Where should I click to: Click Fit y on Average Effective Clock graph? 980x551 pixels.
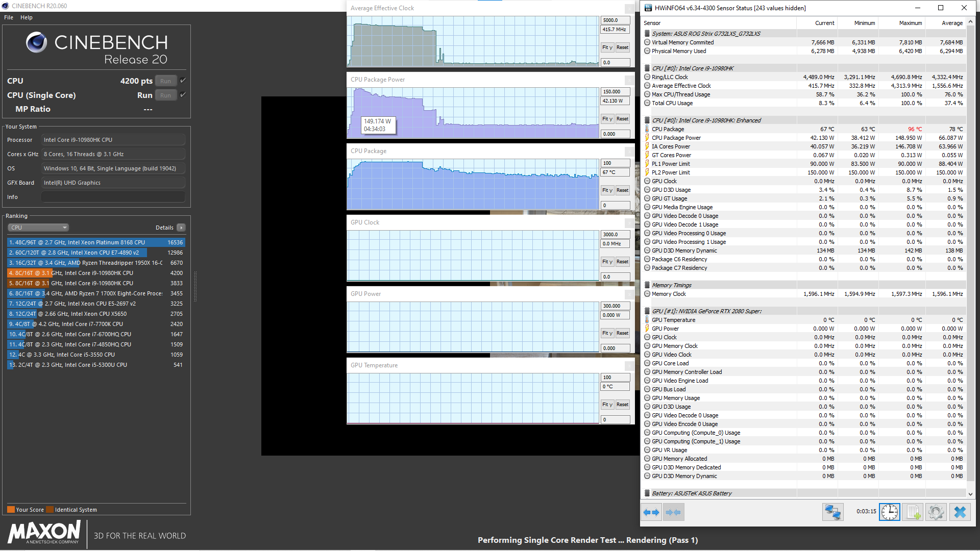(x=607, y=47)
